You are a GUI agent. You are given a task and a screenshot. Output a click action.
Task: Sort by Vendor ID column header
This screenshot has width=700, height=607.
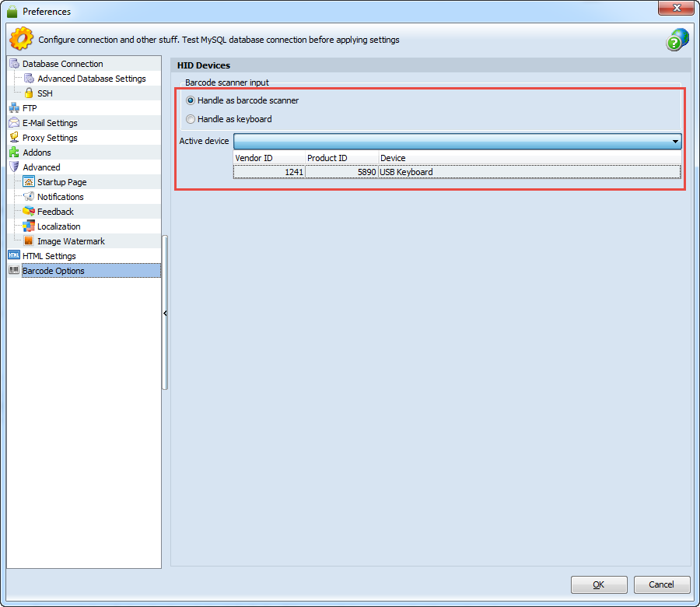point(269,158)
